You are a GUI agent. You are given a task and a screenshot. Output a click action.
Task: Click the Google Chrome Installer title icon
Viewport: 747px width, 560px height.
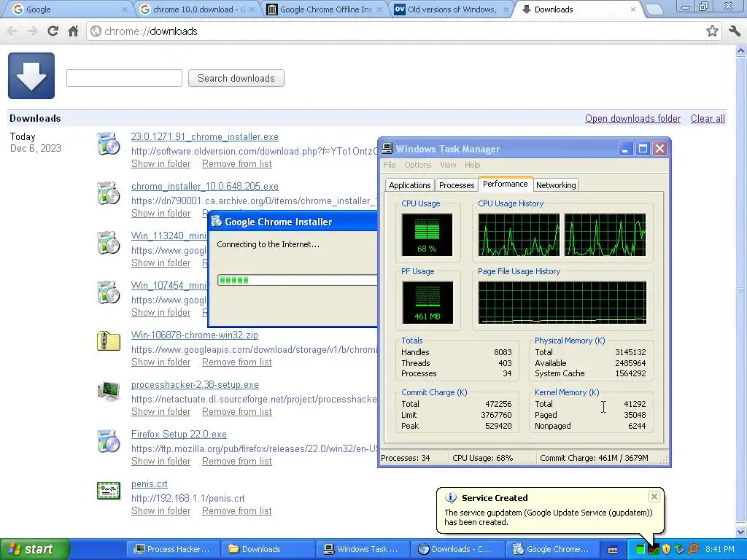[217, 221]
